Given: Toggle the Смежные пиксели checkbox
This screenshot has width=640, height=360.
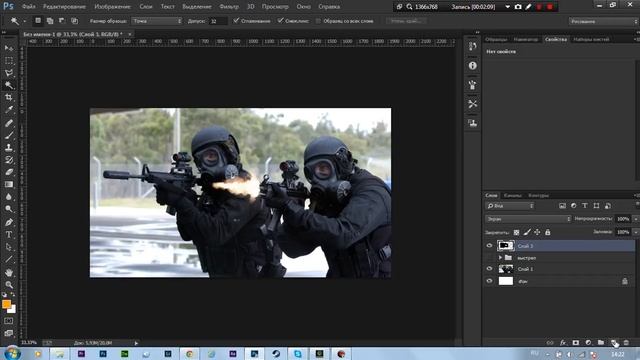Looking at the screenshot, I should (280, 20).
